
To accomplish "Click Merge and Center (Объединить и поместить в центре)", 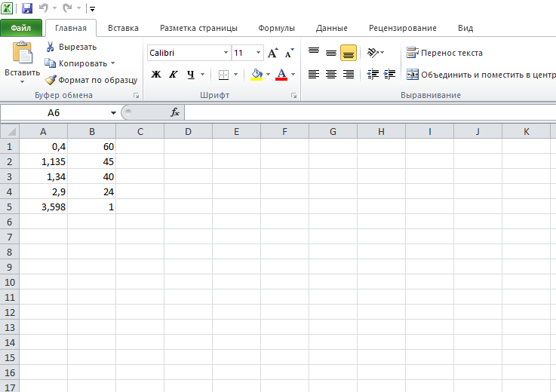I will 481,75.
